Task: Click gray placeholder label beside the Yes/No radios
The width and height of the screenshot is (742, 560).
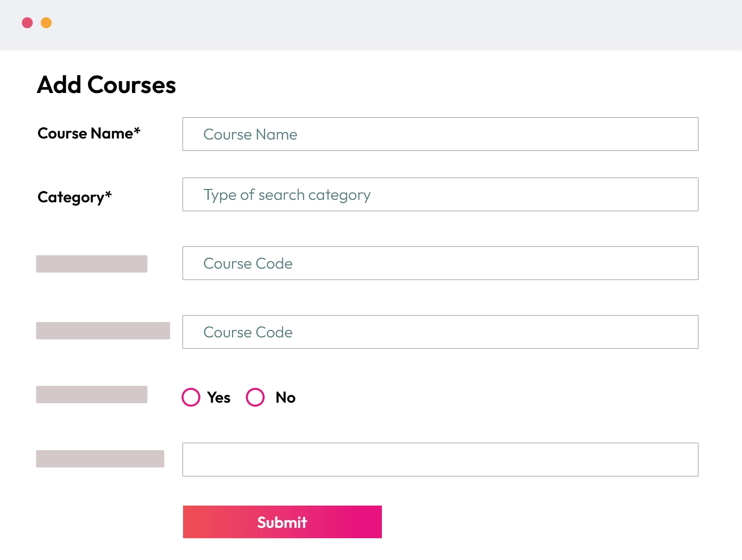Action: coord(92,394)
